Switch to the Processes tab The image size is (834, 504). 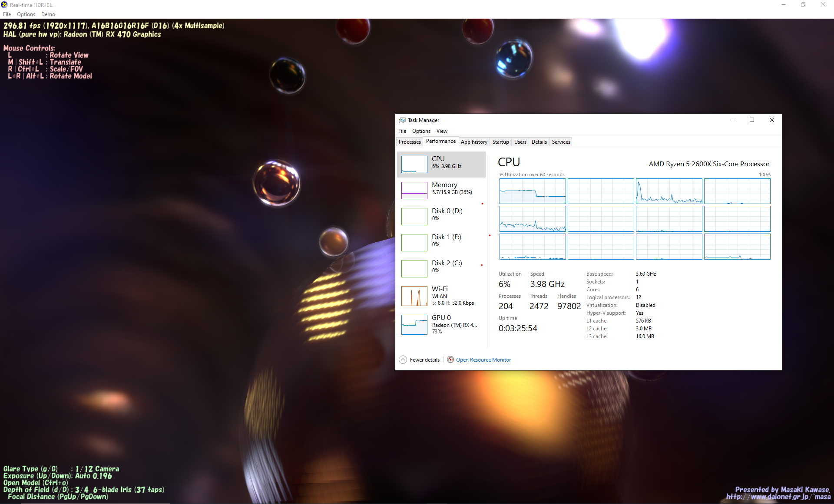[x=410, y=142]
